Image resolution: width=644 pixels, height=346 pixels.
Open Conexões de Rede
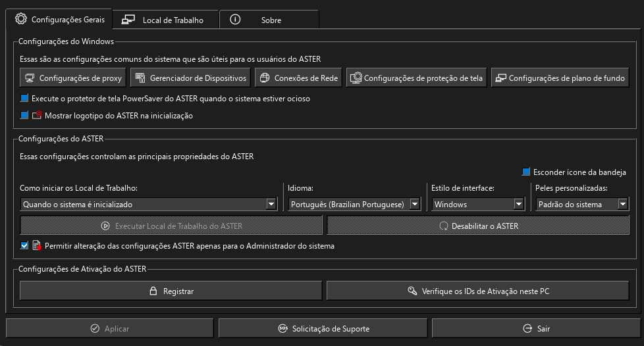pos(298,78)
